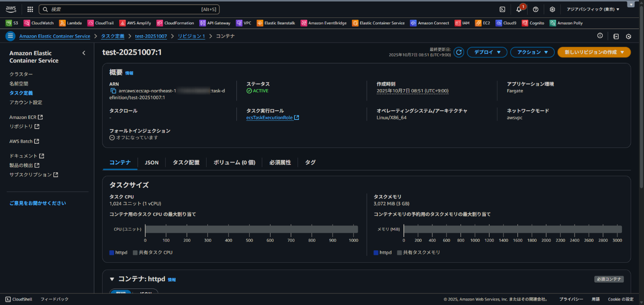Viewport: 644px width, 305px height.
Task: Open 新しいリビジョンの作成 dropdown
Action: click(x=594, y=52)
